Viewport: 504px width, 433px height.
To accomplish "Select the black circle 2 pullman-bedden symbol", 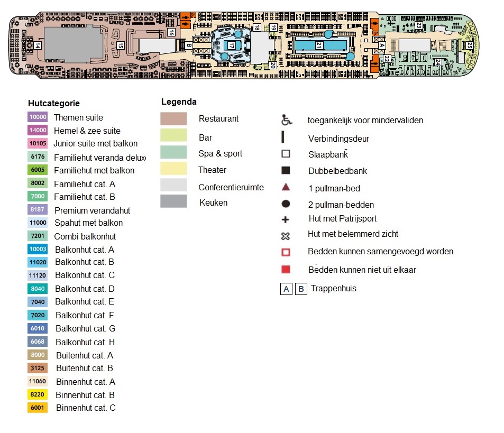I will pyautogui.click(x=286, y=204).
